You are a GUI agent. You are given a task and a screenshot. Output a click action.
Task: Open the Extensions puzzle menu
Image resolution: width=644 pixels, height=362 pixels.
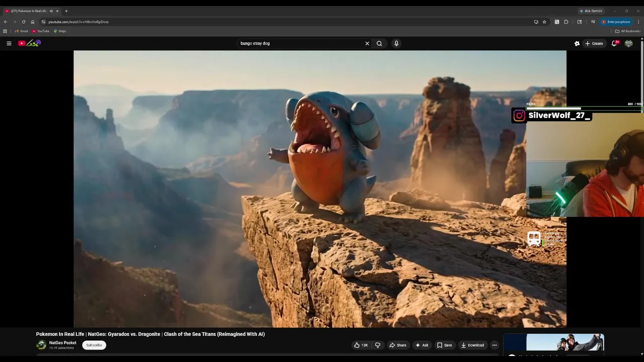[566, 22]
